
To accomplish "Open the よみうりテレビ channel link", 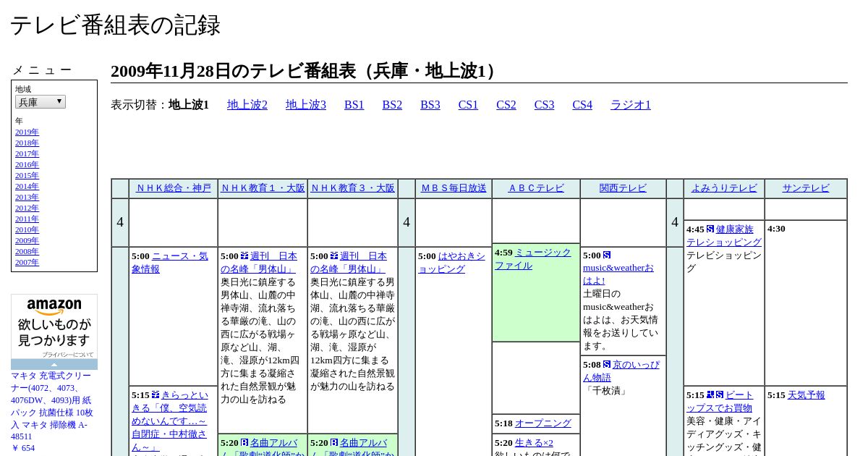I will pyautogui.click(x=724, y=188).
